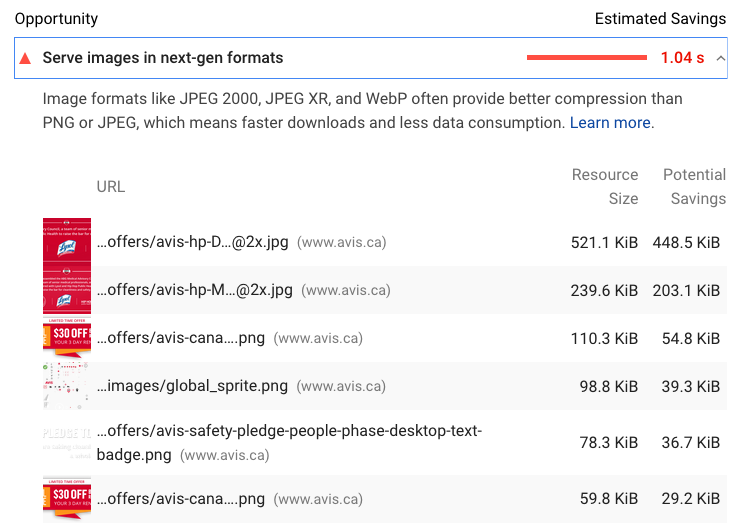Click thumbnail for avis-hp-M…@2x.jpg

pyautogui.click(x=67, y=290)
